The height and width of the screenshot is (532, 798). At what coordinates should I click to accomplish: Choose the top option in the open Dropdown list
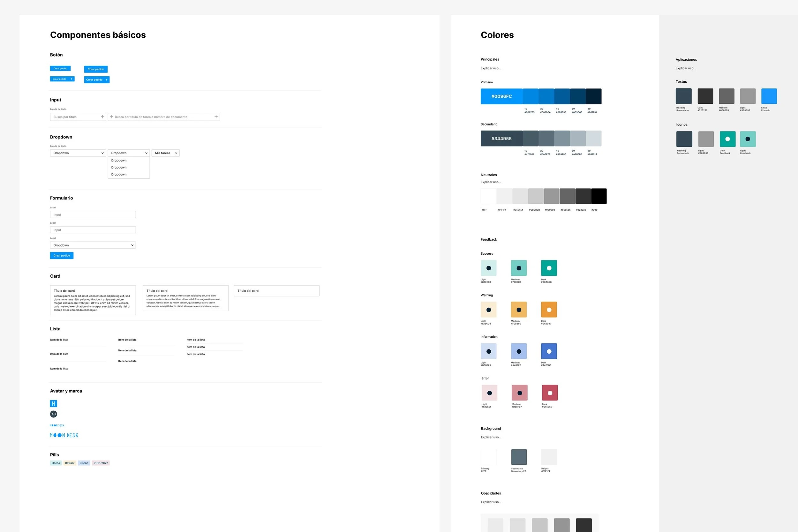click(x=129, y=161)
